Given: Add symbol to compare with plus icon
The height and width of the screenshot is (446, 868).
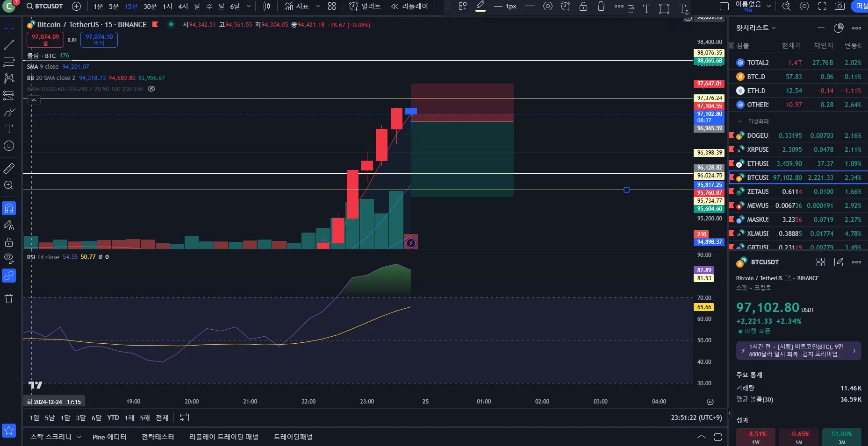Looking at the screenshot, I should 77,6.
